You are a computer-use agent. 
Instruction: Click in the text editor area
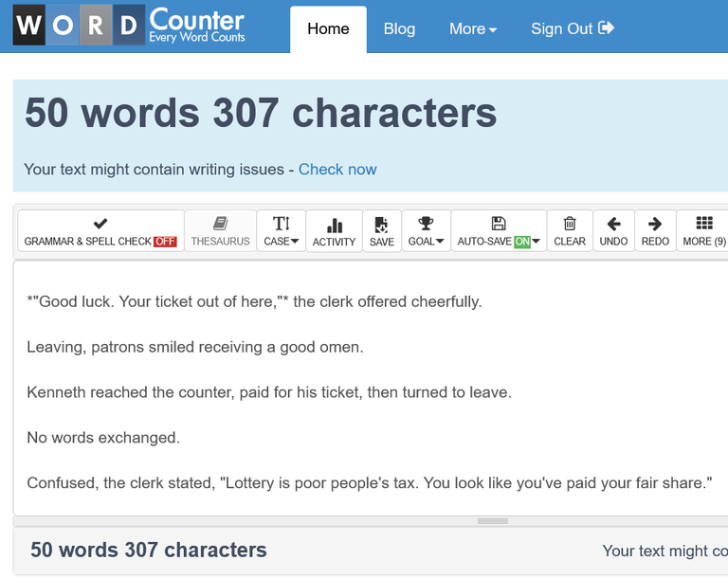tap(371, 389)
